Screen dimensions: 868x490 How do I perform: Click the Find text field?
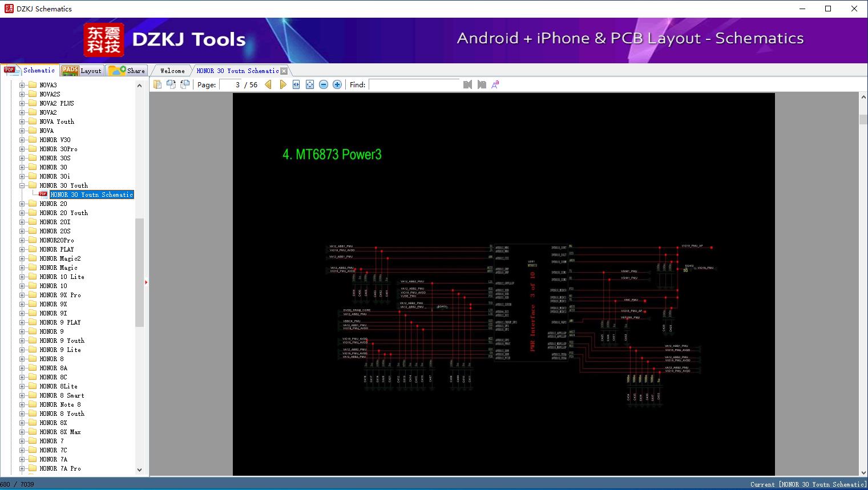414,84
